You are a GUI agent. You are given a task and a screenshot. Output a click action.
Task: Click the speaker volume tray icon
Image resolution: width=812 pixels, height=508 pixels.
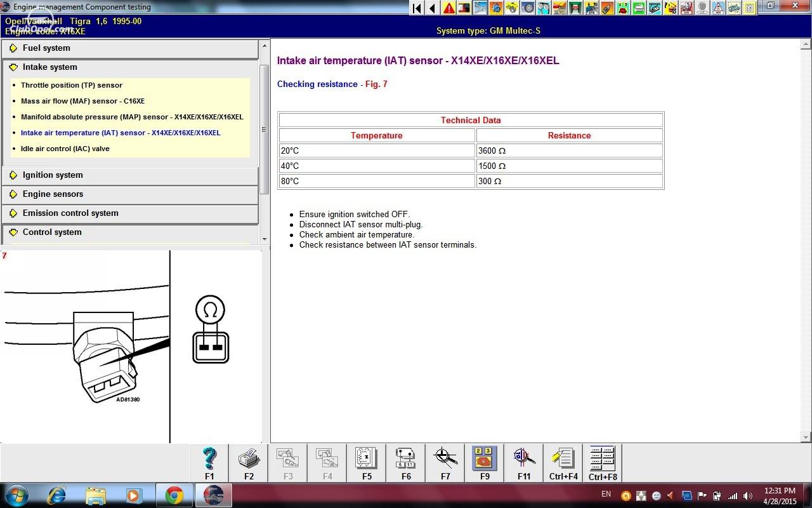pos(748,496)
